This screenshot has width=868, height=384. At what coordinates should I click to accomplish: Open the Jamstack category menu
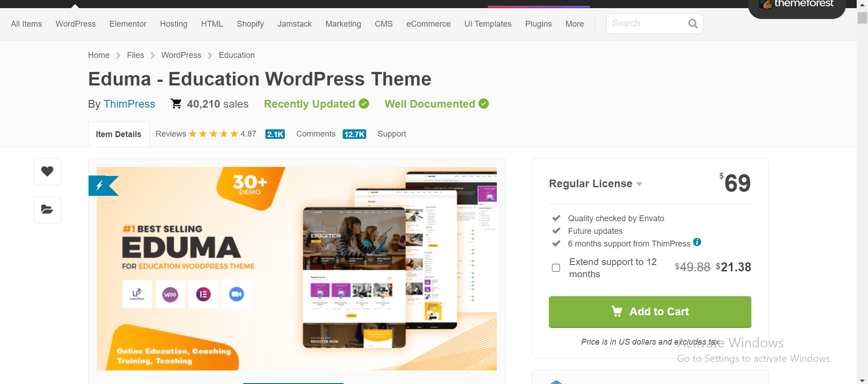pyautogui.click(x=295, y=24)
